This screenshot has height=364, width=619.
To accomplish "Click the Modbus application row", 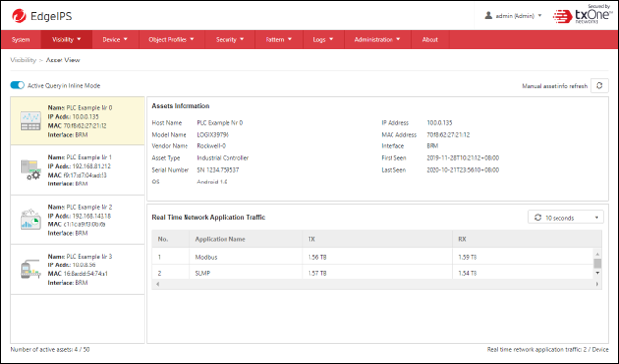I will [373, 257].
